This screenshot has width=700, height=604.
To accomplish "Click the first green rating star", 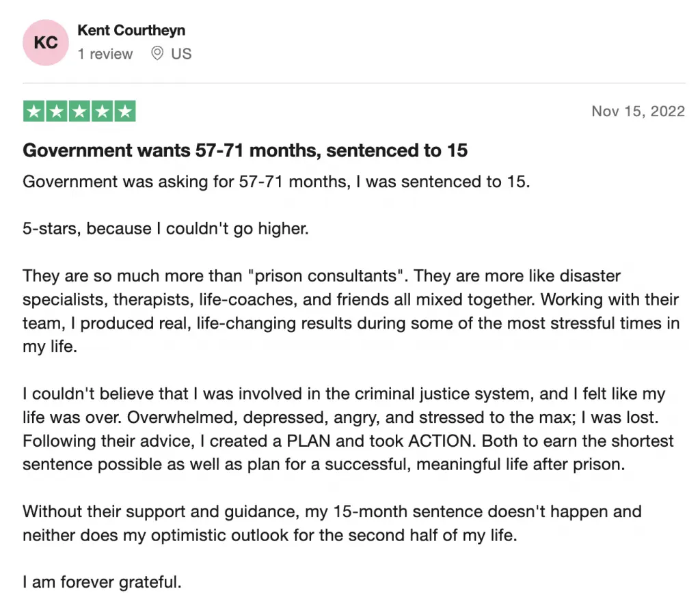I will tap(34, 111).
